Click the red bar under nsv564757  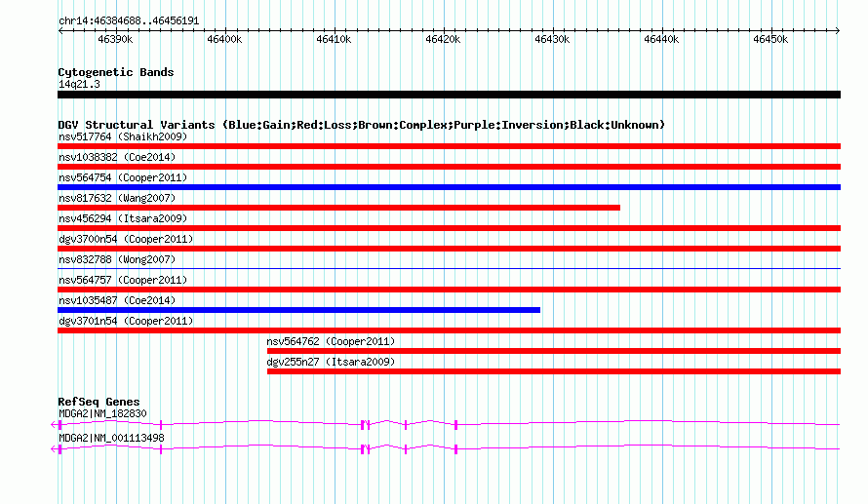(449, 290)
